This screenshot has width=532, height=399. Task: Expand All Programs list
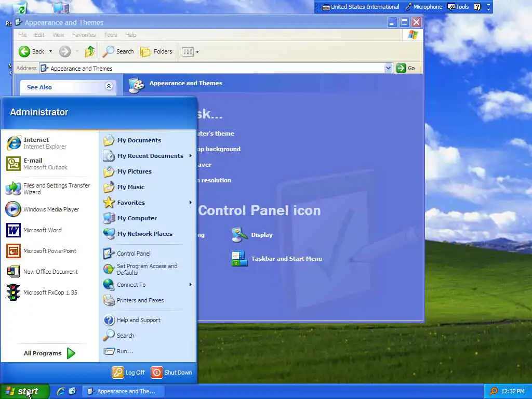click(x=49, y=353)
